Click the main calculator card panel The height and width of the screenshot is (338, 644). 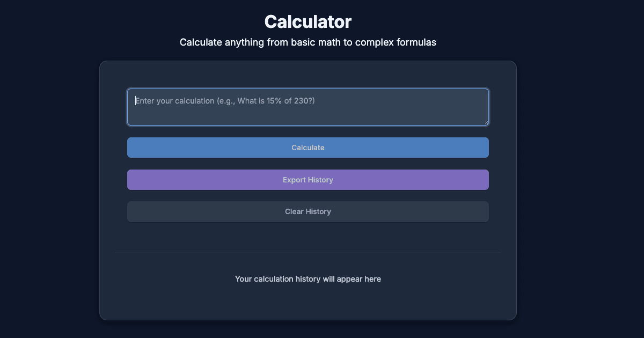(308, 236)
